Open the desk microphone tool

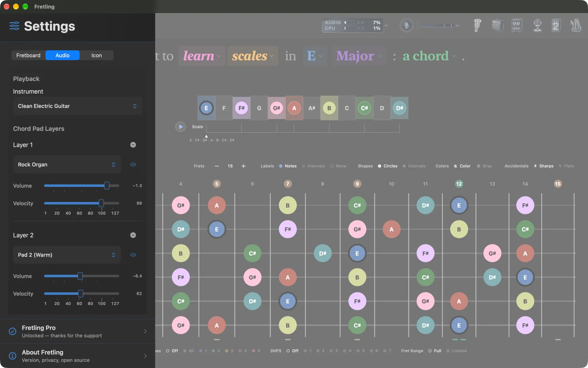pos(537,25)
